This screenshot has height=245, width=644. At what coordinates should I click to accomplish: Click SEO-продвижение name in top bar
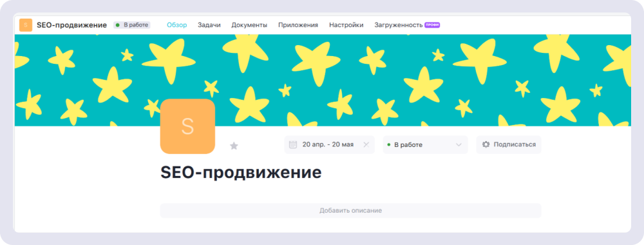coord(72,25)
